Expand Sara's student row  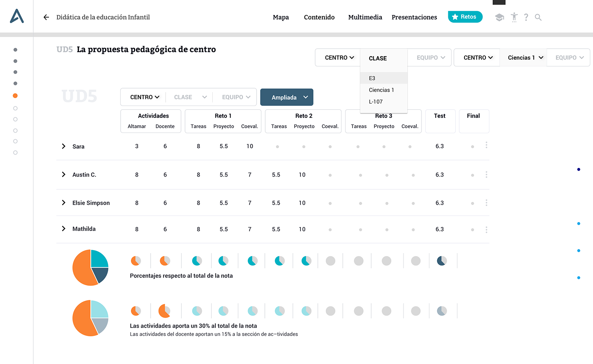pyautogui.click(x=64, y=146)
